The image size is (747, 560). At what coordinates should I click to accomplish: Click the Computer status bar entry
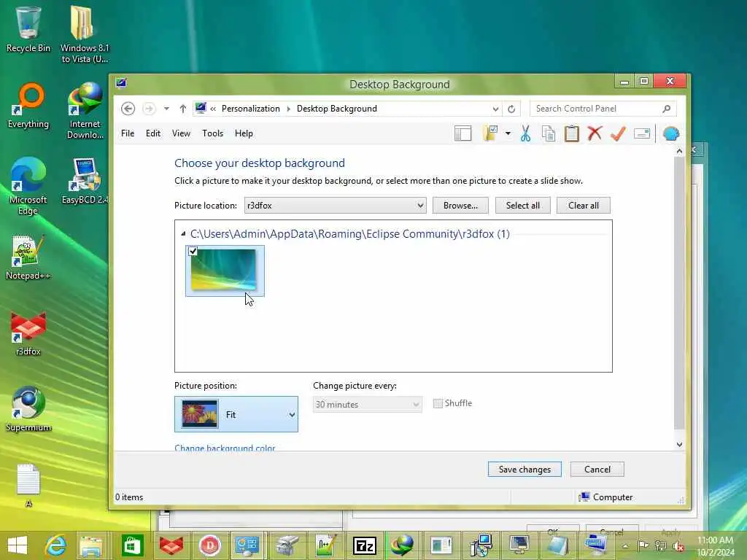(605, 497)
